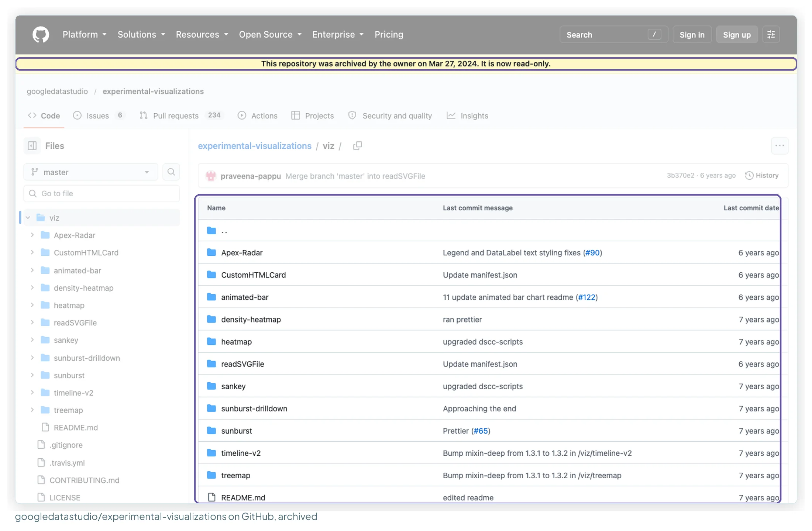Screen dimensions: 812x531
Task: Open the Insights tab
Action: tap(468, 116)
